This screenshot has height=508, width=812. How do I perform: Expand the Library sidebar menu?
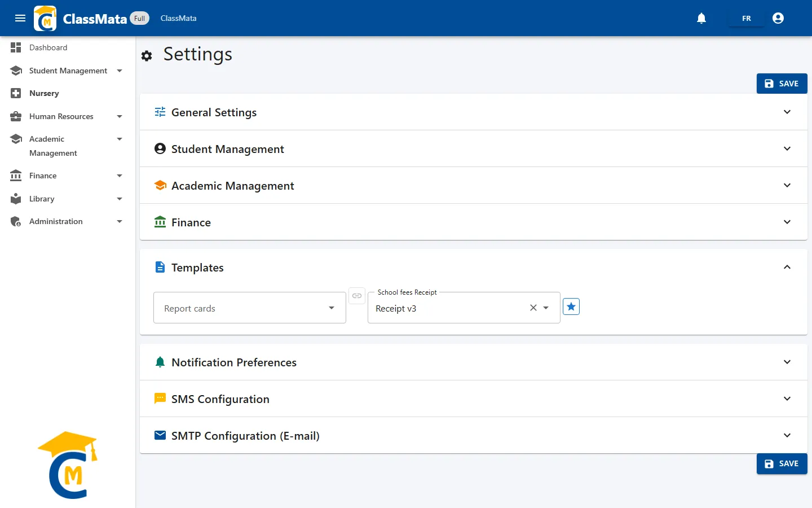coord(68,199)
